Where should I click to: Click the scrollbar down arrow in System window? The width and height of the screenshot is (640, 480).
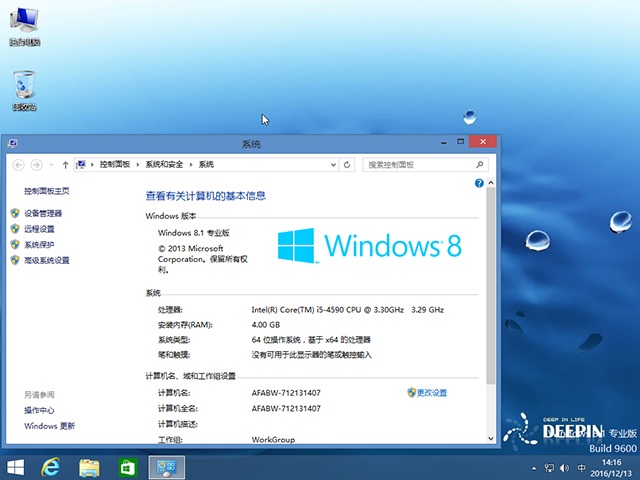pos(491,438)
